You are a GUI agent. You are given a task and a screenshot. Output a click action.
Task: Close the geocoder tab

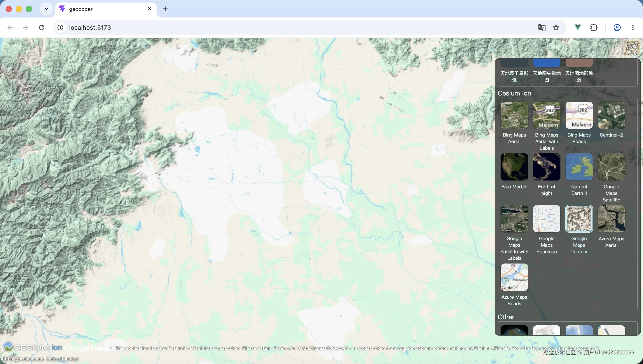point(150,9)
